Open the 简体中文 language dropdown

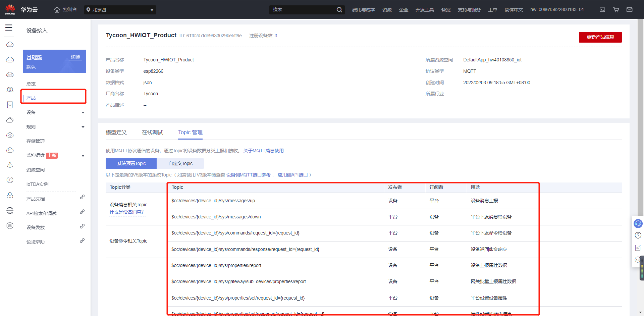coord(514,10)
